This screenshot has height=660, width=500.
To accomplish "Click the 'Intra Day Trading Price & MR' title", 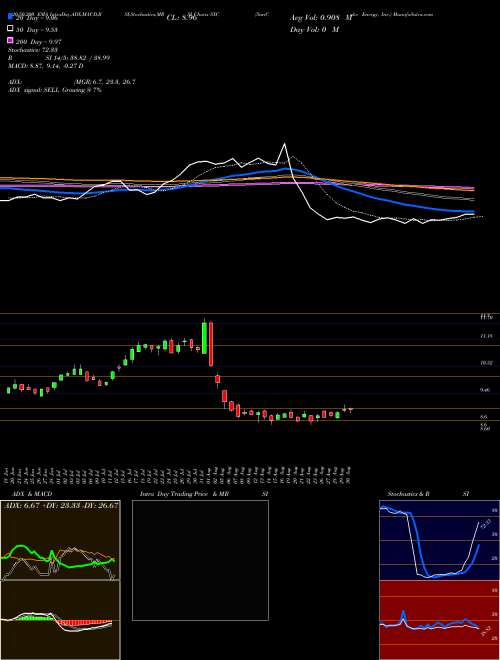I will [x=185, y=494].
